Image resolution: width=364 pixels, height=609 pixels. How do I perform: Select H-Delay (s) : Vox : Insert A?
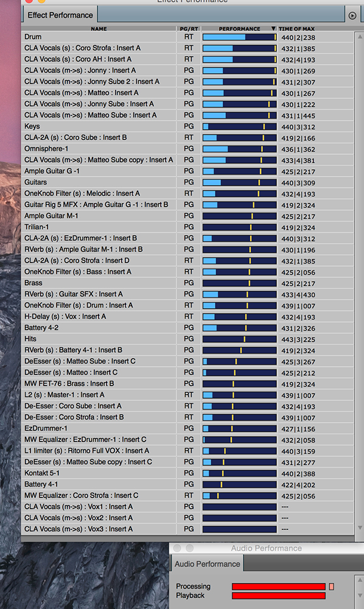point(65,317)
